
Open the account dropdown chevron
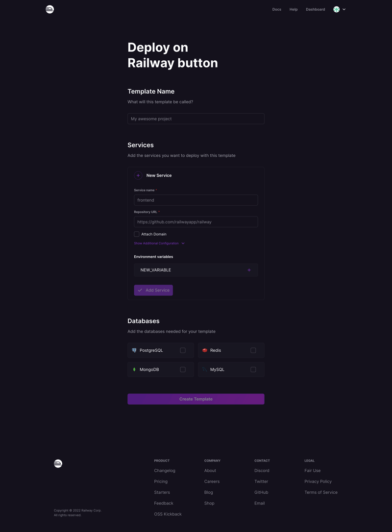344,9
